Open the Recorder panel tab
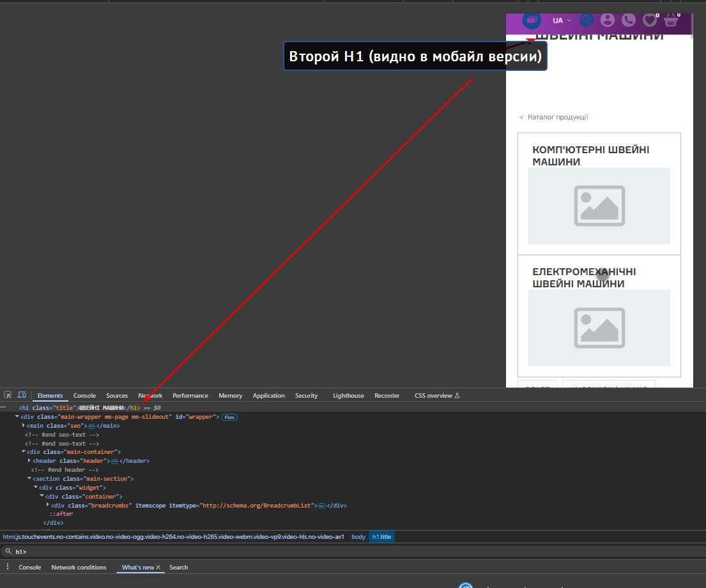The image size is (706, 588). pos(387,395)
